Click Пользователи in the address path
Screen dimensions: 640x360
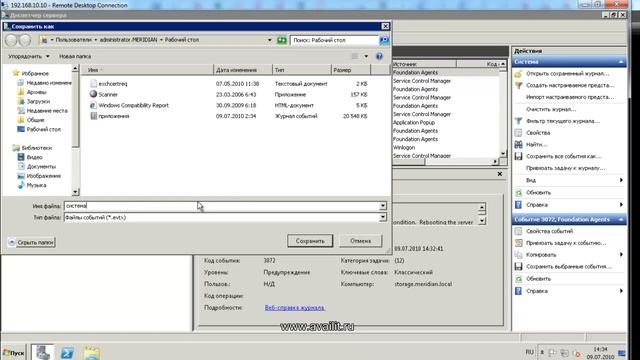click(x=73, y=40)
